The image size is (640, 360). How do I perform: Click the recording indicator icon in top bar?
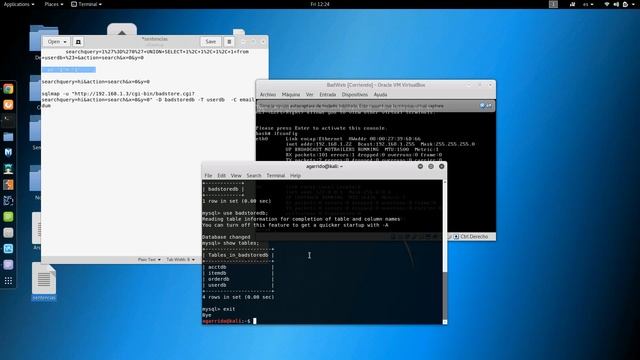[572, 4]
